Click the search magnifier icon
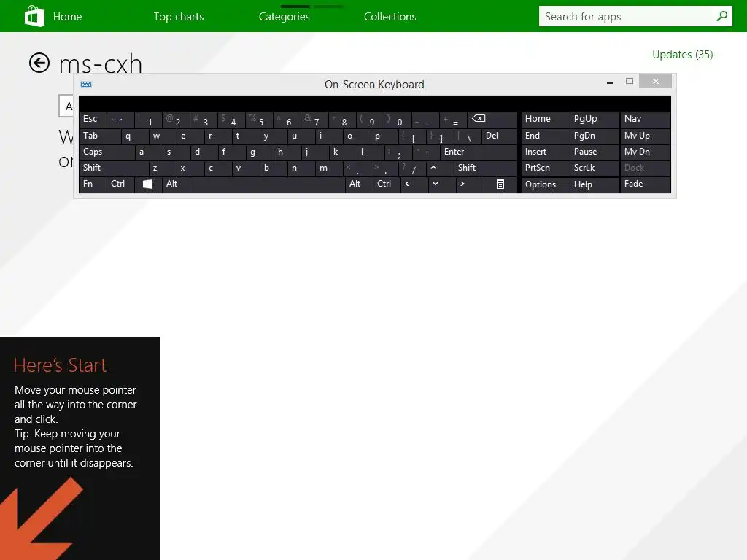 pos(721,16)
